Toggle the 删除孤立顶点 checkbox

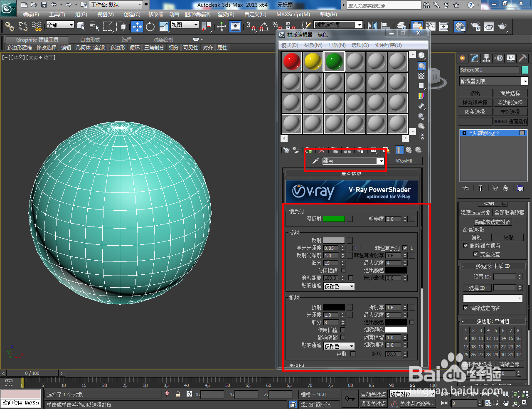[465, 246]
